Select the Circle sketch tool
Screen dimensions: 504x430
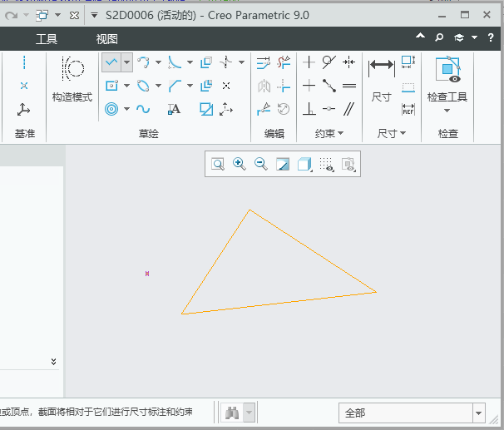pos(111,109)
